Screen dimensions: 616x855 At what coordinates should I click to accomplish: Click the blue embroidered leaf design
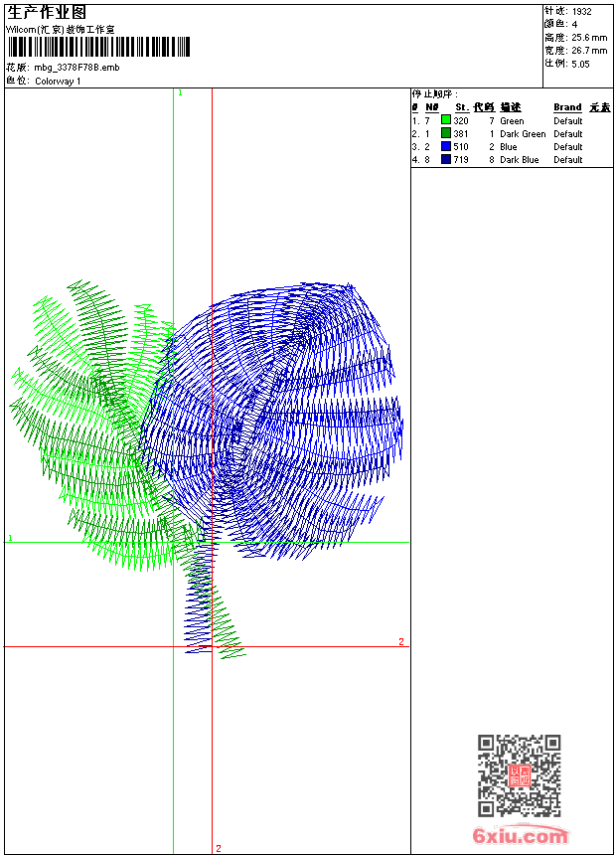click(288, 418)
